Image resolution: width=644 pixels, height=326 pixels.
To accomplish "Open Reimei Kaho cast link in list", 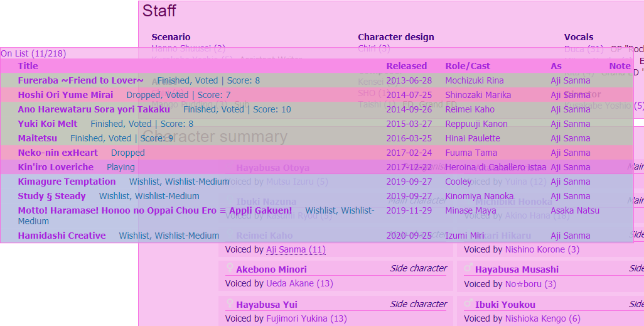I will coord(470,109).
